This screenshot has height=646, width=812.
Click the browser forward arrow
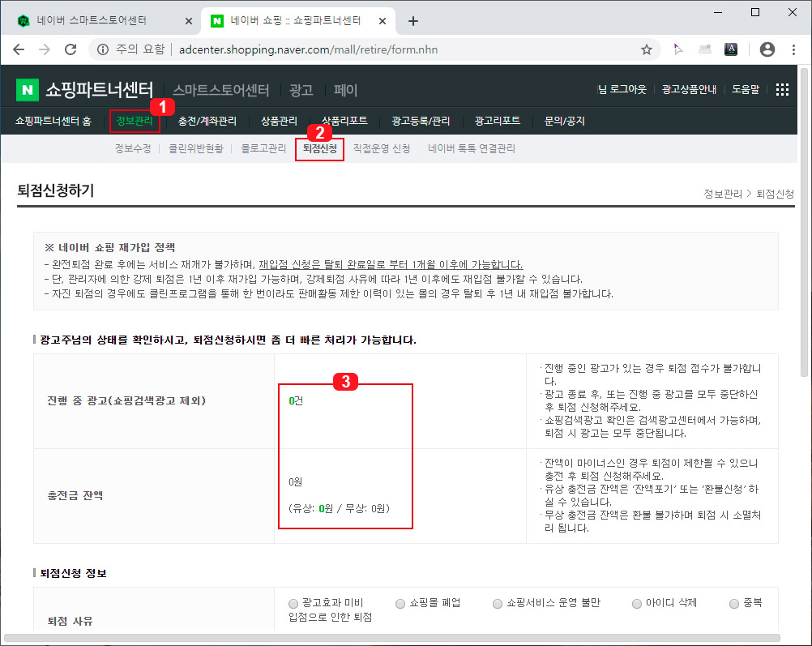45,49
